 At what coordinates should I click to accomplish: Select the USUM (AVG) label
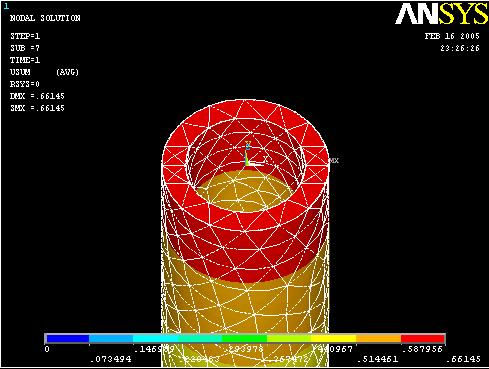pyautogui.click(x=44, y=72)
